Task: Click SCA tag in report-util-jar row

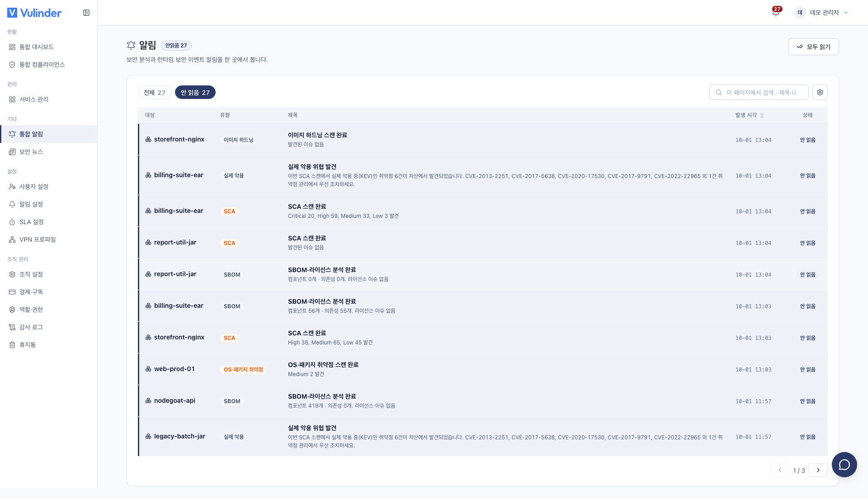Action: coord(229,243)
